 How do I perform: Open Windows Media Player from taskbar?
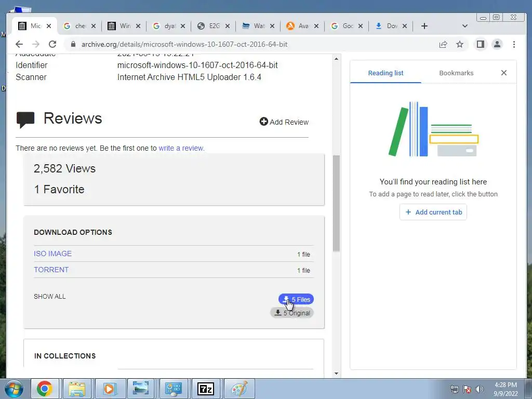click(x=109, y=389)
